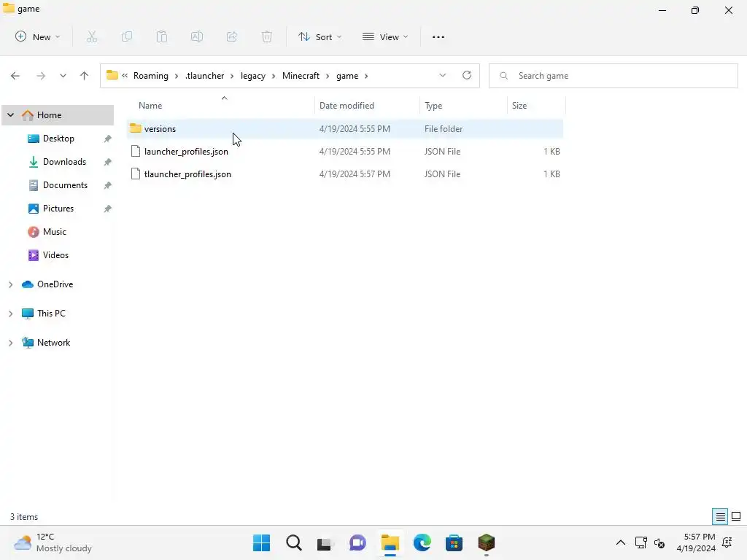The image size is (747, 560).
Task: Select Network in navigation pane
Action: (x=53, y=343)
